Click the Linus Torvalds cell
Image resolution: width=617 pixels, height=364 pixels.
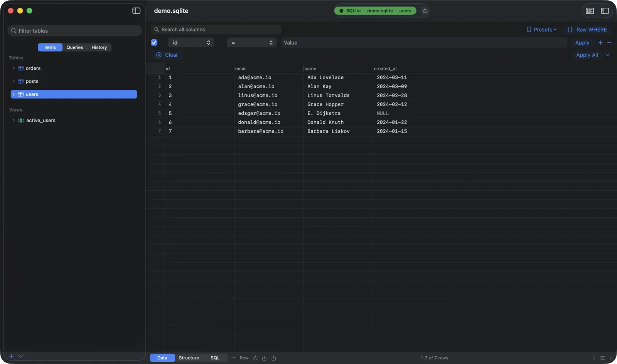(338, 96)
